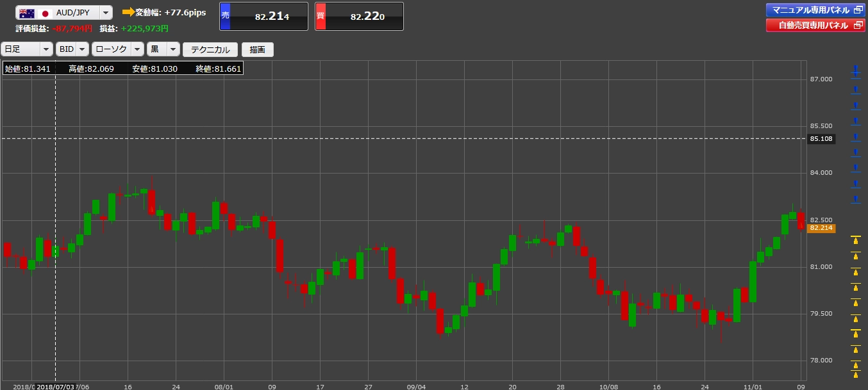The height and width of the screenshot is (390, 868).
Task: Click the 高値:82.069 high value
Action: 91,68
